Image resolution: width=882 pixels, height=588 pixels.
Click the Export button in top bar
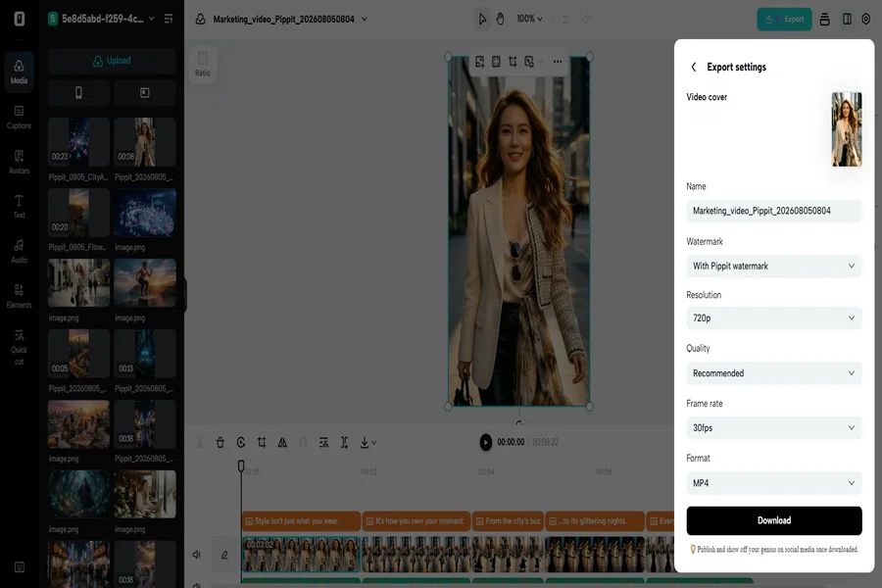pyautogui.click(x=784, y=20)
